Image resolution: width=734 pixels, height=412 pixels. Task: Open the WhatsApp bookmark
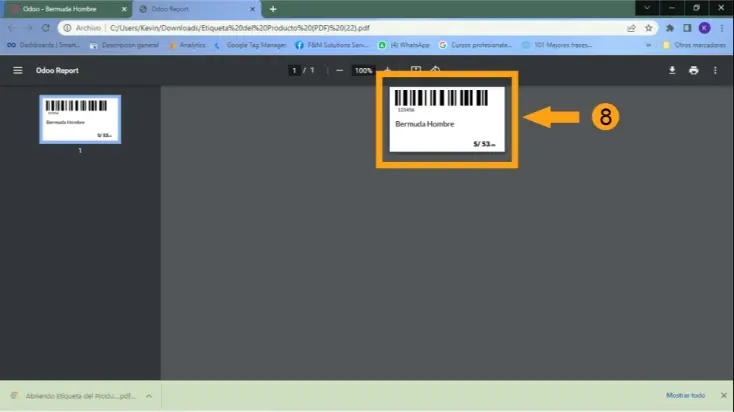(x=410, y=45)
